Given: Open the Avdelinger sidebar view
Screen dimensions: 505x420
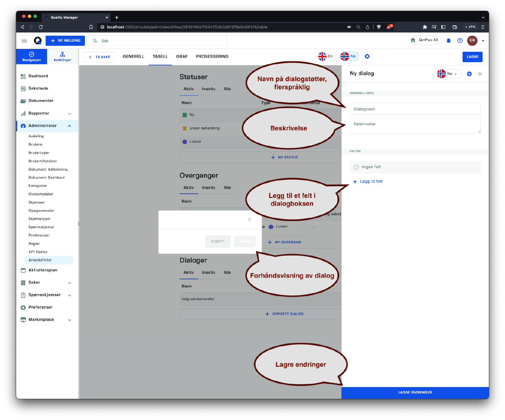Looking at the screenshot, I should 62,56.
